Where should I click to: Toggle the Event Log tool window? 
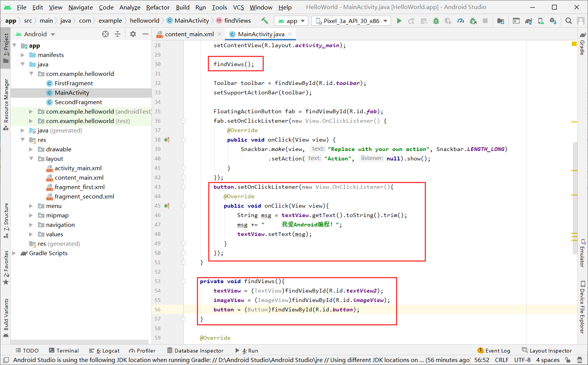[x=494, y=351]
